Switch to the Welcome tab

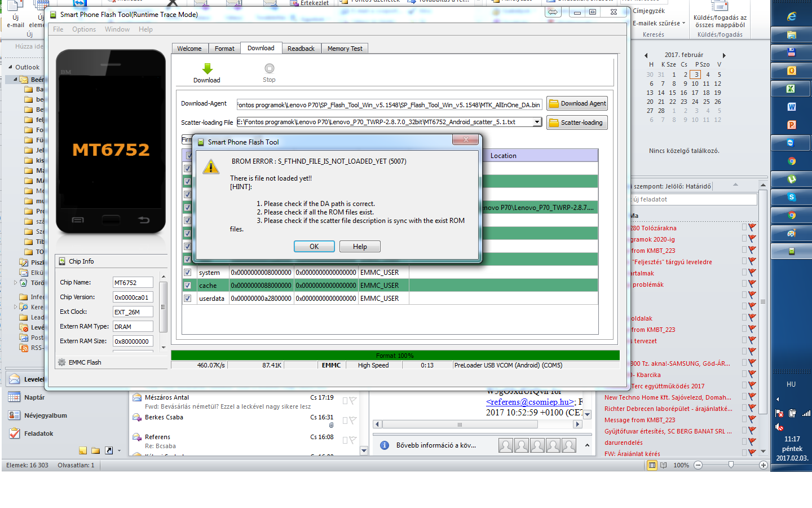(189, 49)
